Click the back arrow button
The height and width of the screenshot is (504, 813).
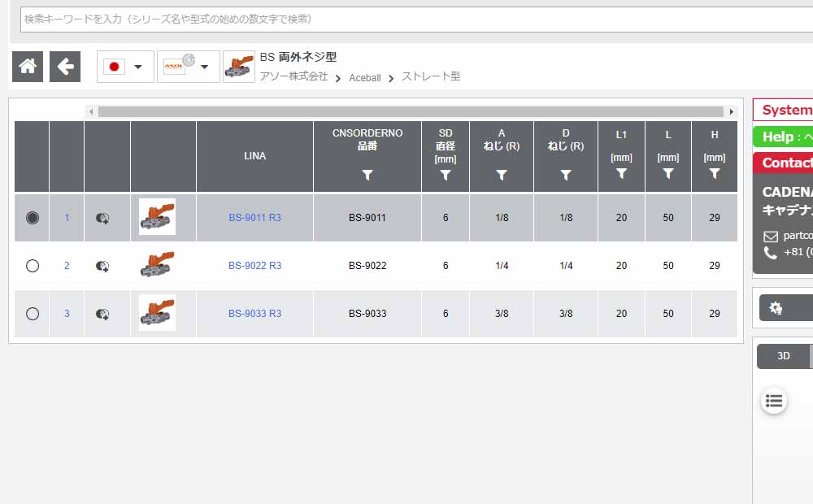coord(65,67)
